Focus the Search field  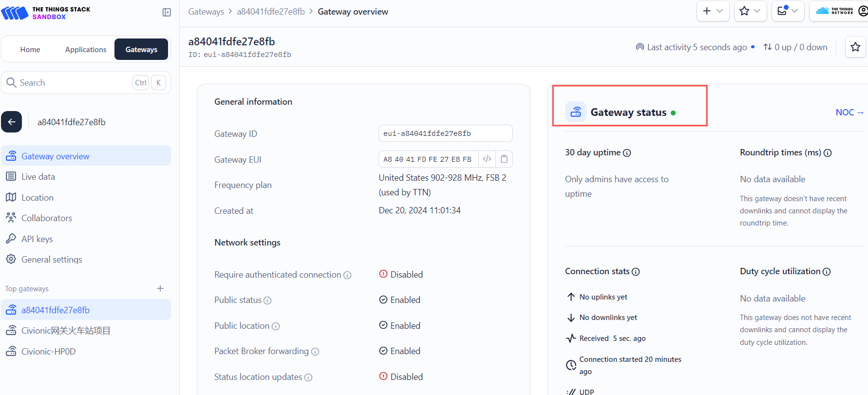pos(86,83)
